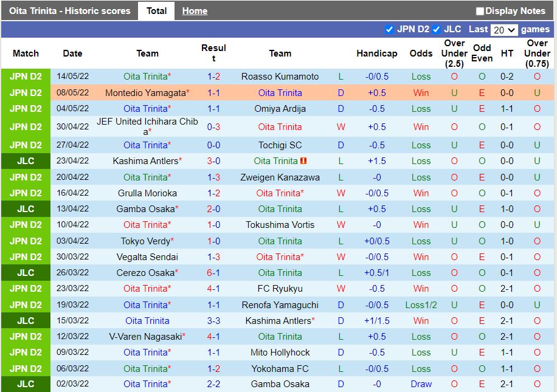Click the 1-2 score on 14/05/22
557x392 pixels.
(x=213, y=77)
